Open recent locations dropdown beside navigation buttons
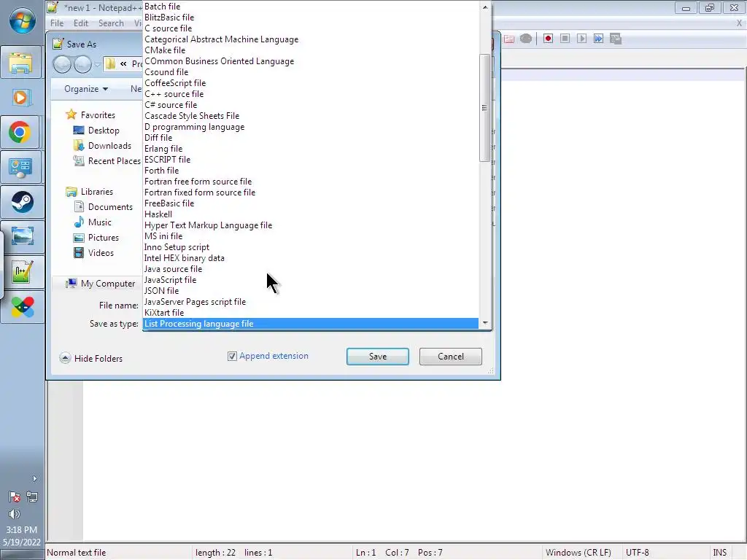The image size is (747, 560). (97, 64)
